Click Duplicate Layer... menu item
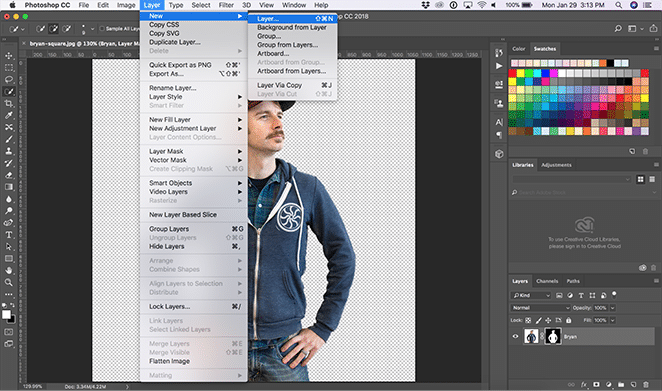 194,42
